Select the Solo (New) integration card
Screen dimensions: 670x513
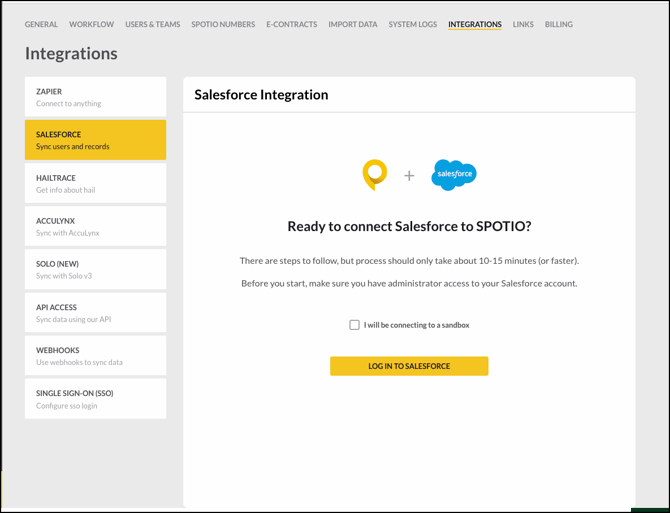click(x=95, y=270)
